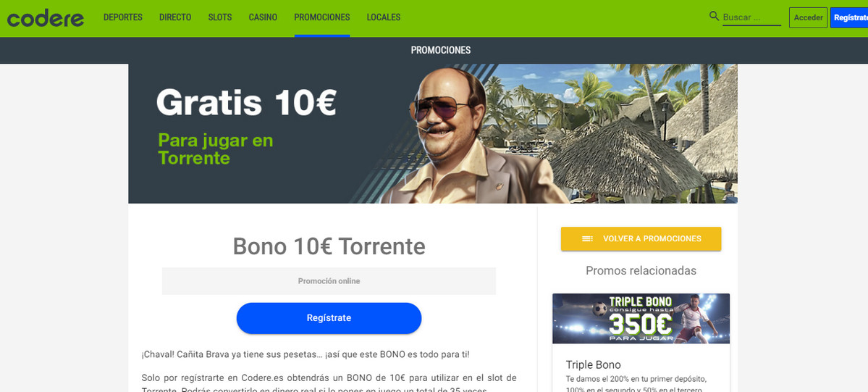Click the Promoción online label bar

[x=329, y=281]
